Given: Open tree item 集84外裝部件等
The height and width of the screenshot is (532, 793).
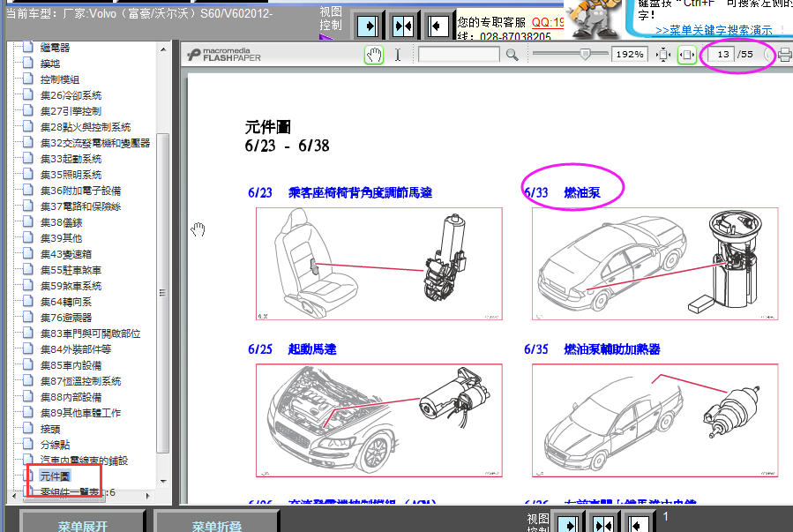Looking at the screenshot, I should coord(76,349).
